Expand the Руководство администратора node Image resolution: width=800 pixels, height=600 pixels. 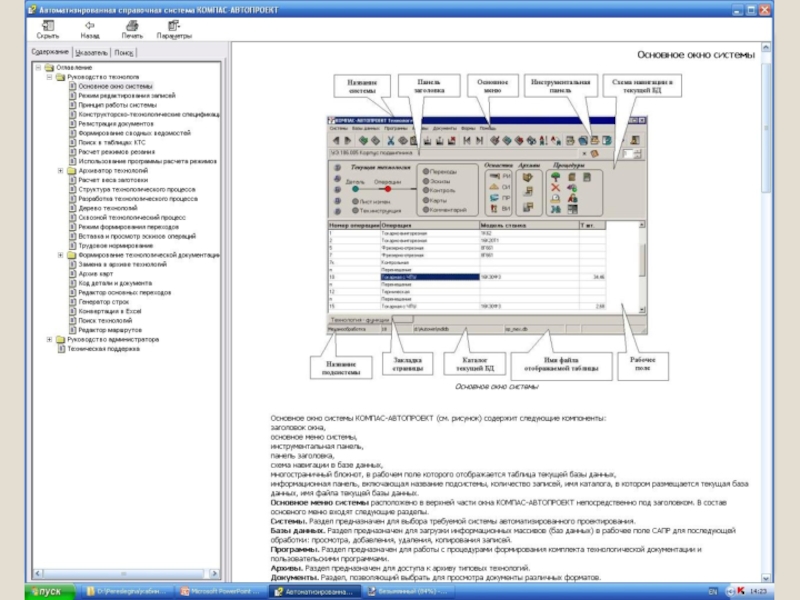[49, 339]
